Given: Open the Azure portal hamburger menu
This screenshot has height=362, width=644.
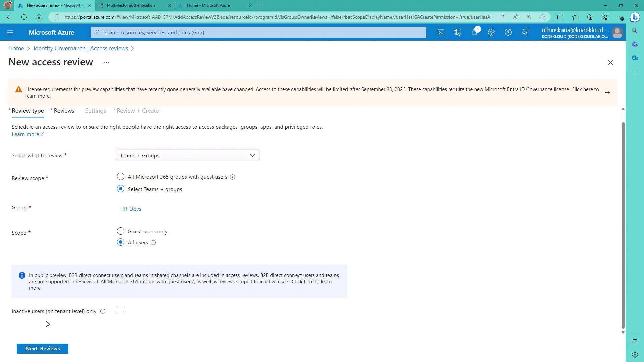Looking at the screenshot, I should pyautogui.click(x=10, y=33).
